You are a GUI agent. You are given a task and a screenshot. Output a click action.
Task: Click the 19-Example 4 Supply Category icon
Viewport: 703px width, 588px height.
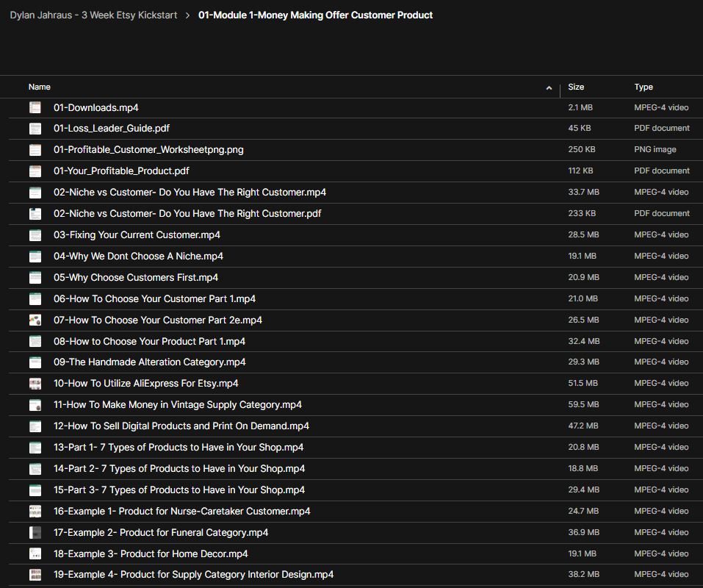click(x=35, y=575)
